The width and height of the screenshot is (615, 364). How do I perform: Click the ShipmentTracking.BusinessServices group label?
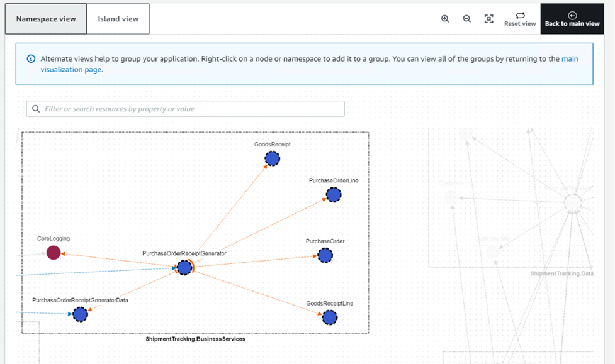click(195, 338)
